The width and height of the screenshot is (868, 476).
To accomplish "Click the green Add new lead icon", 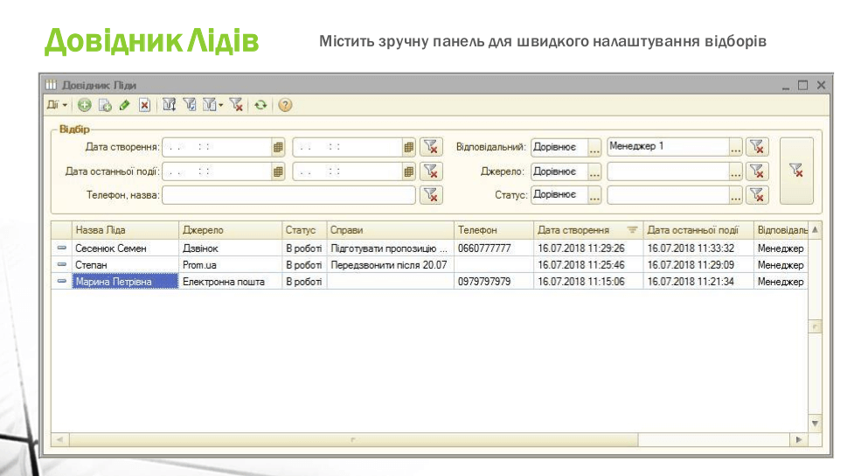I will pyautogui.click(x=85, y=105).
